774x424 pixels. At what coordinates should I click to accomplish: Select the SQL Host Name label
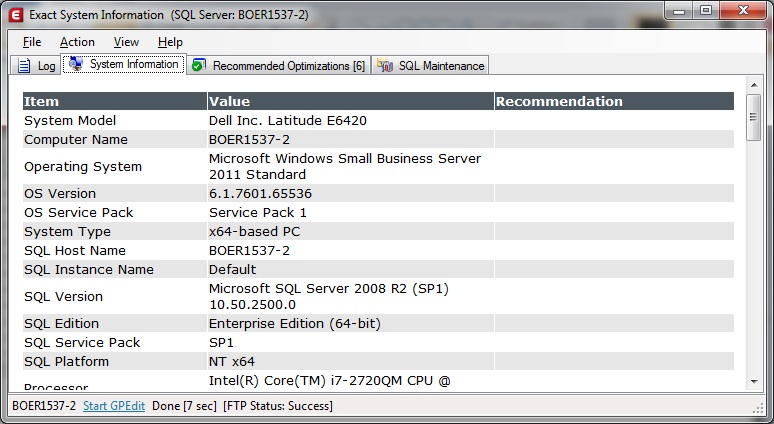75,250
